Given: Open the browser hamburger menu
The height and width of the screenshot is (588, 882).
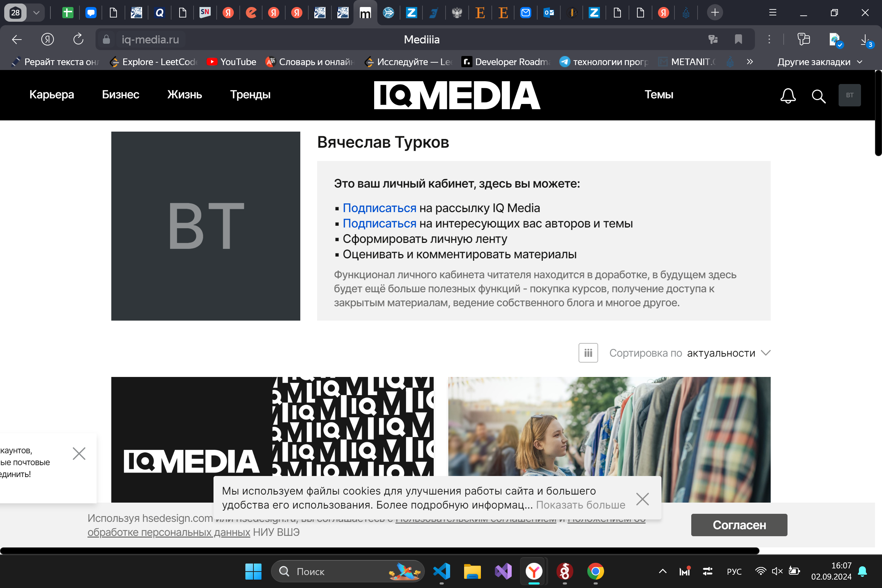Looking at the screenshot, I should (772, 13).
